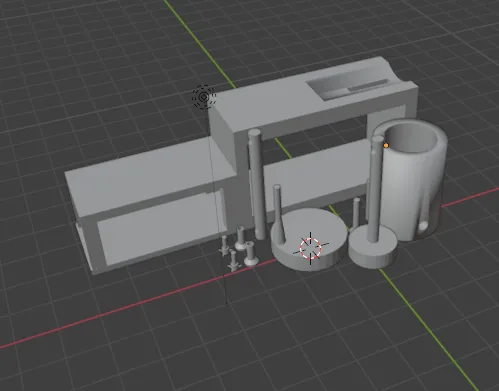This screenshot has height=391, width=499.
Task: Click the long shelf beneath the bracket
Action: (x=313, y=173)
